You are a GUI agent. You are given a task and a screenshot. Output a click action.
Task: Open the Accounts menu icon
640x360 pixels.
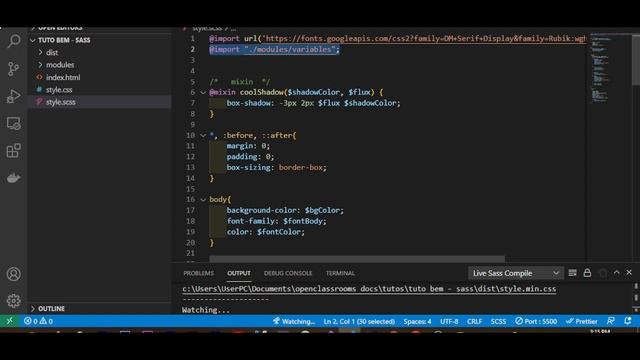[x=13, y=274]
